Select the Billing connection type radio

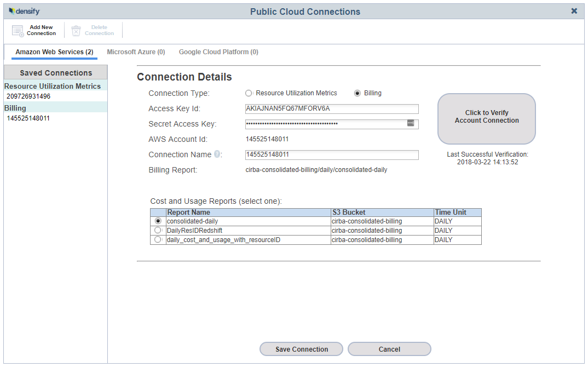[358, 93]
